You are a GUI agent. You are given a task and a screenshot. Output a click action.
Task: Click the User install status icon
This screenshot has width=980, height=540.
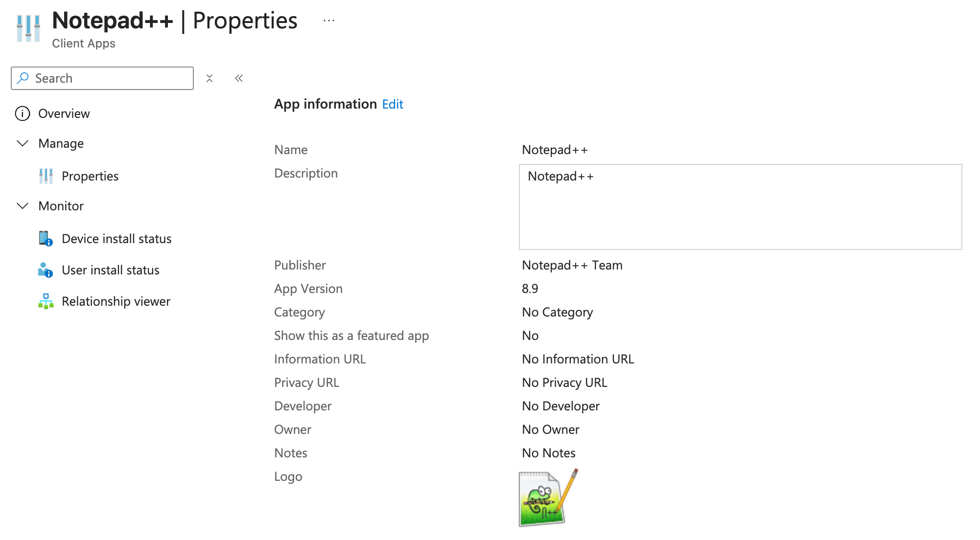[x=46, y=270]
